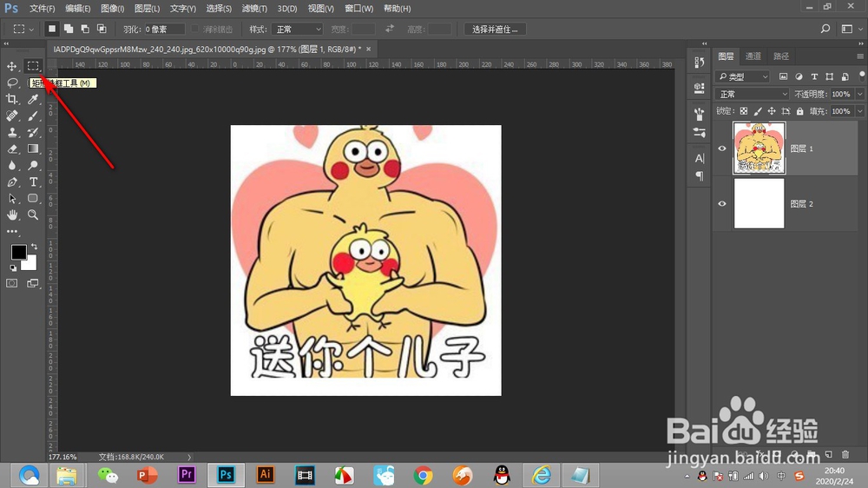Screen dimensions: 868x488
Task: Choose Subtract from selection mode
Action: tap(85, 29)
